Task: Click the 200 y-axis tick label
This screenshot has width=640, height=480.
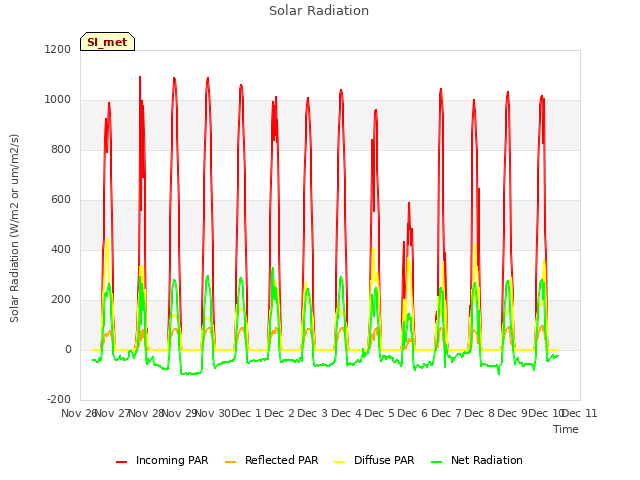Action: 61,300
